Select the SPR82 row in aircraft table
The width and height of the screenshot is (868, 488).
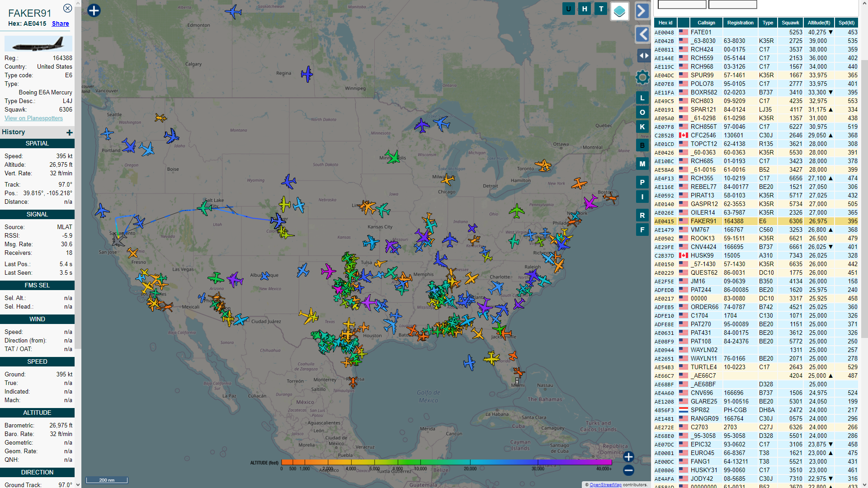[x=756, y=410]
